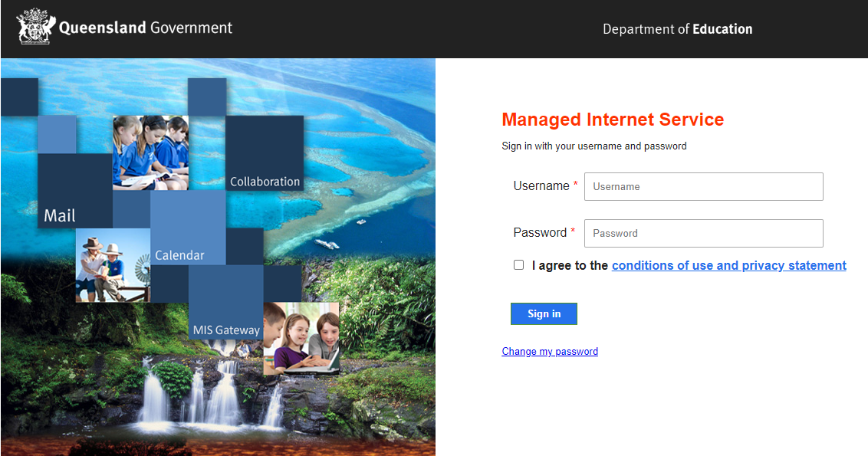Click the Username field label

[541, 186]
